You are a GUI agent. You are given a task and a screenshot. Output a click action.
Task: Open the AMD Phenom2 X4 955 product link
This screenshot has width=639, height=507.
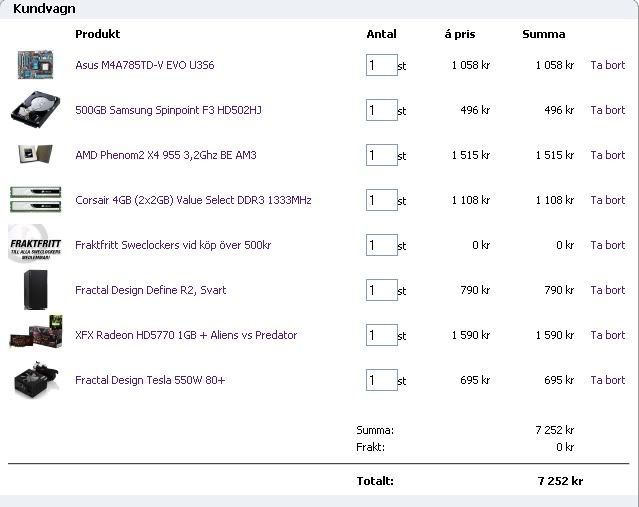click(x=165, y=155)
